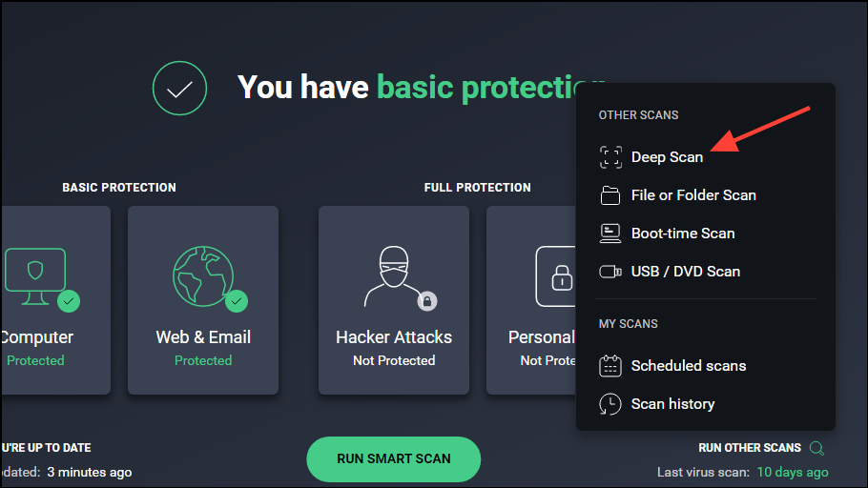Choose File or Folder Scan option
Screen dimensions: 868x488
[693, 195]
